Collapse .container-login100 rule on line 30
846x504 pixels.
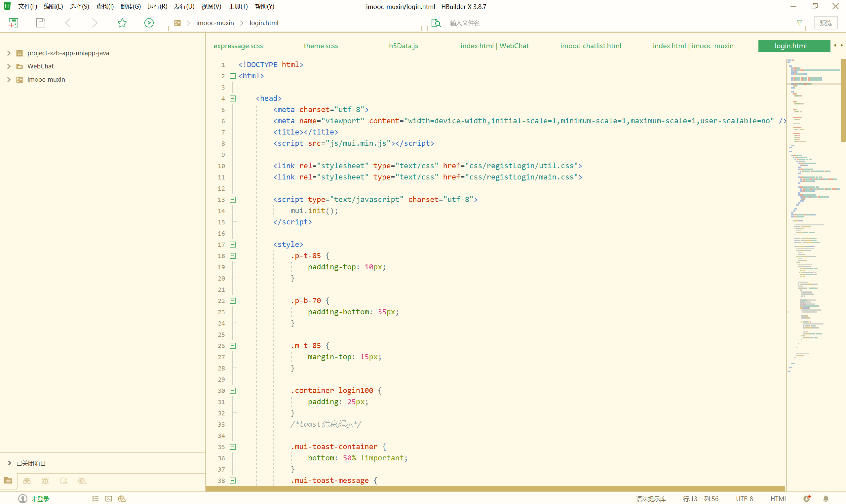point(233,391)
